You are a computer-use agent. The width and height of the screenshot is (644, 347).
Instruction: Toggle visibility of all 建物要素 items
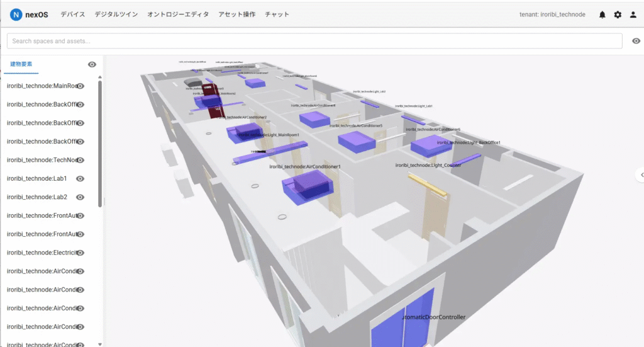pyautogui.click(x=92, y=64)
